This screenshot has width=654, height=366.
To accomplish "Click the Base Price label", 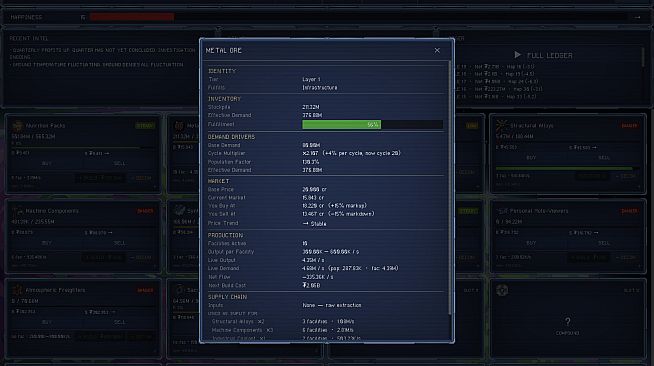I will click(221, 189).
